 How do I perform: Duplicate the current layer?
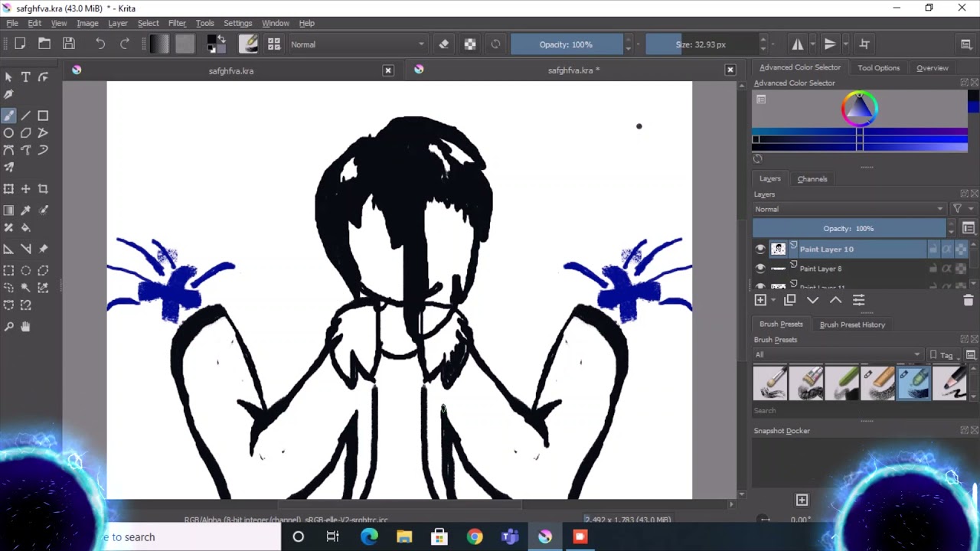790,300
